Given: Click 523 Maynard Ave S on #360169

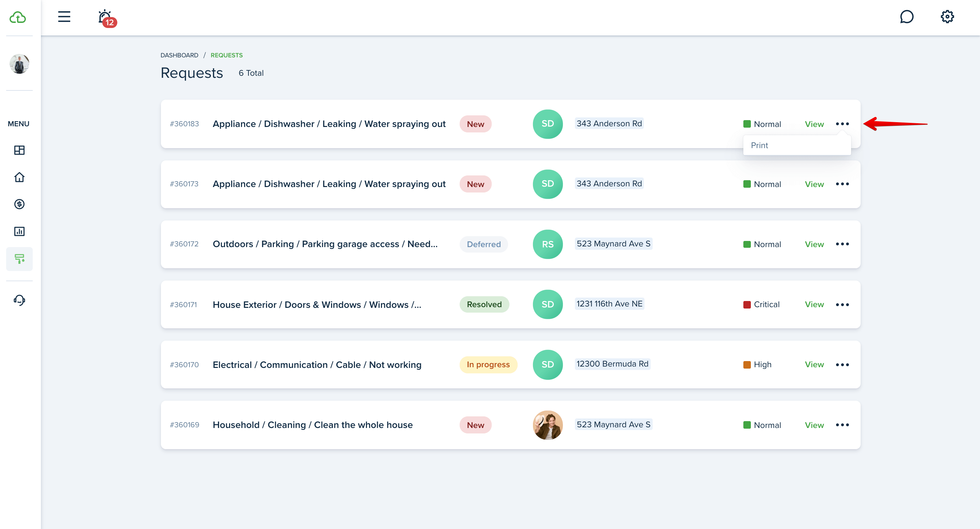Looking at the screenshot, I should [613, 425].
